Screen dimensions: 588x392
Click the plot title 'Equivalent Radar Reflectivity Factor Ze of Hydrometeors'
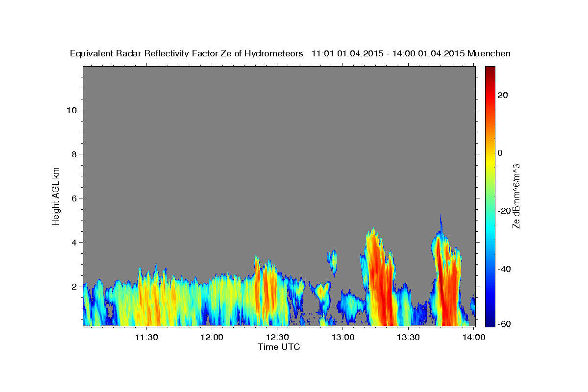click(186, 54)
